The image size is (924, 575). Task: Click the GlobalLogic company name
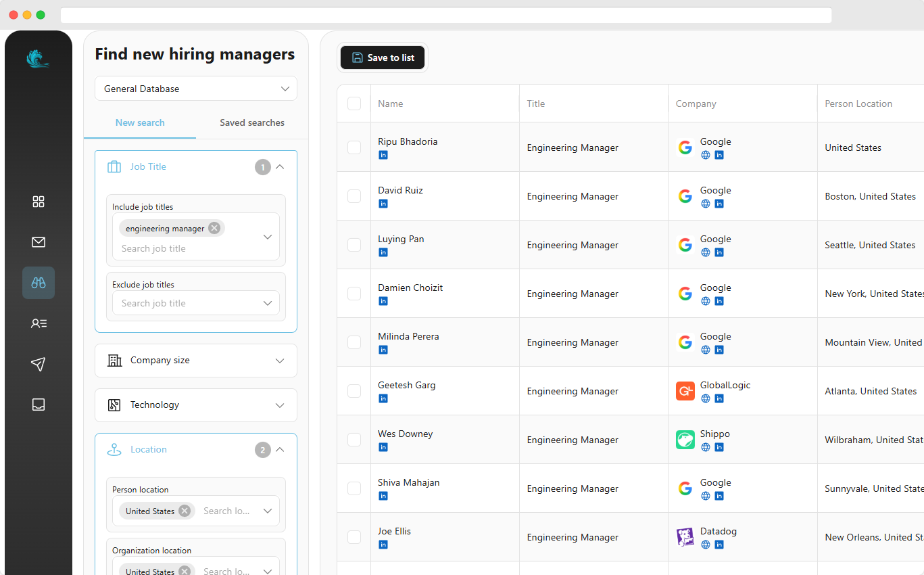pos(725,385)
